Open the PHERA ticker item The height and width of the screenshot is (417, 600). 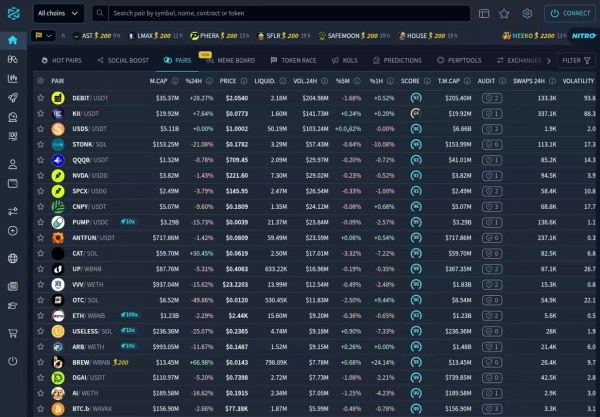(x=220, y=36)
